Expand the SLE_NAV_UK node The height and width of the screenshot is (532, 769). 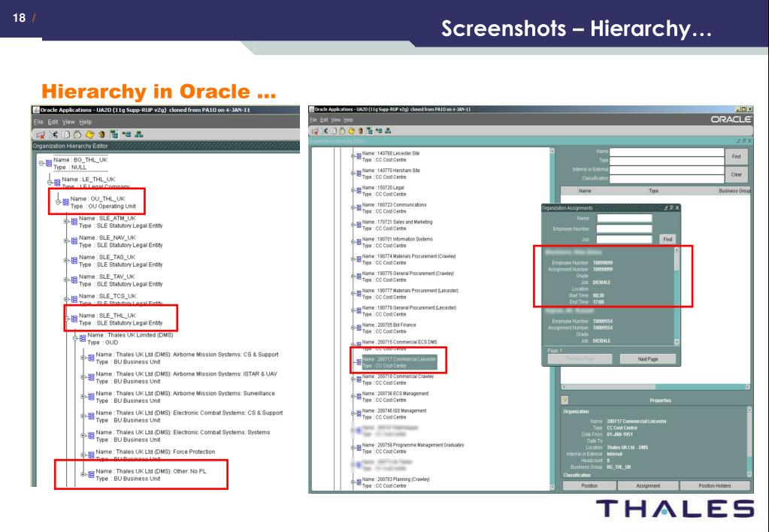click(x=66, y=240)
